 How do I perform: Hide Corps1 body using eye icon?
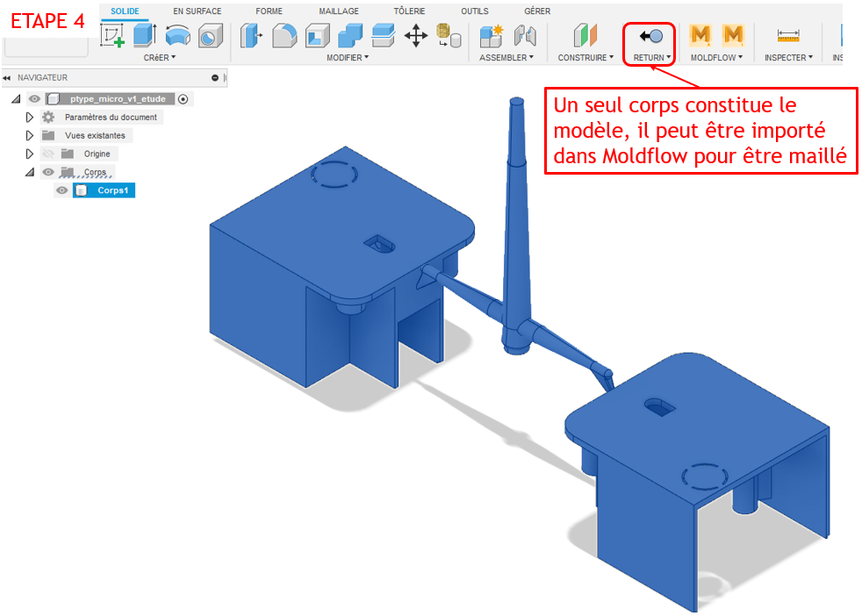pos(62,190)
